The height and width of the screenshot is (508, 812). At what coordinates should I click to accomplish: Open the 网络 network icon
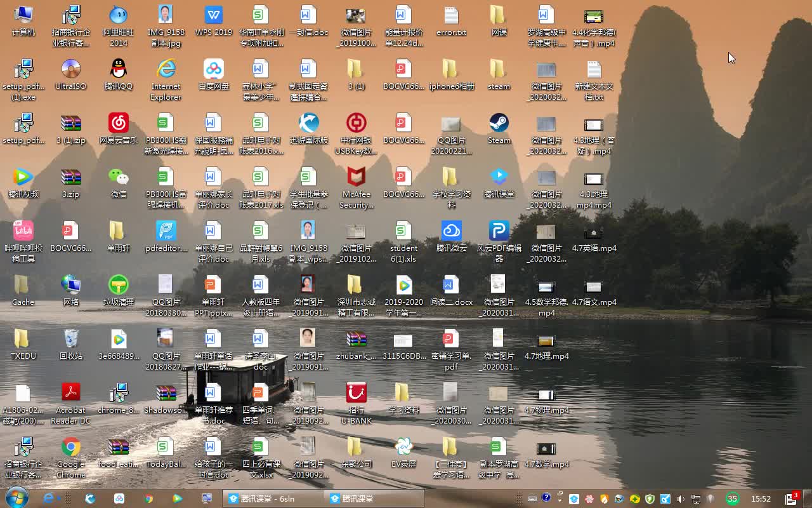point(71,291)
